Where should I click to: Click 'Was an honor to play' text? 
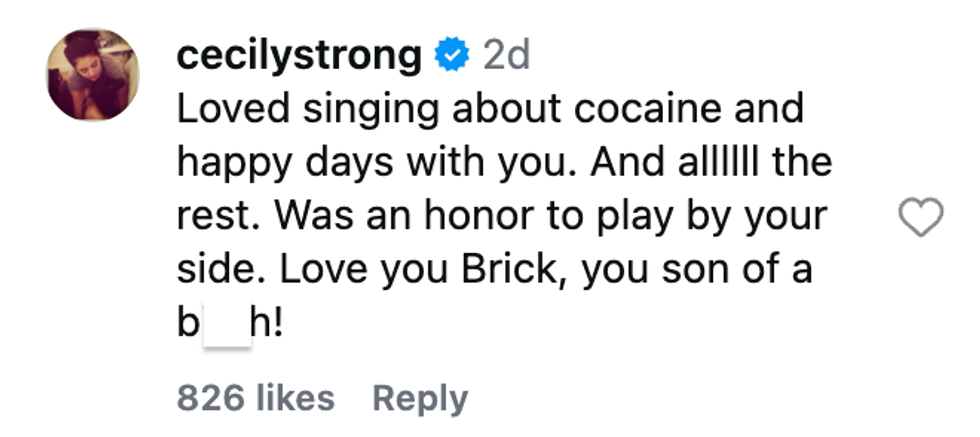pyautogui.click(x=479, y=217)
